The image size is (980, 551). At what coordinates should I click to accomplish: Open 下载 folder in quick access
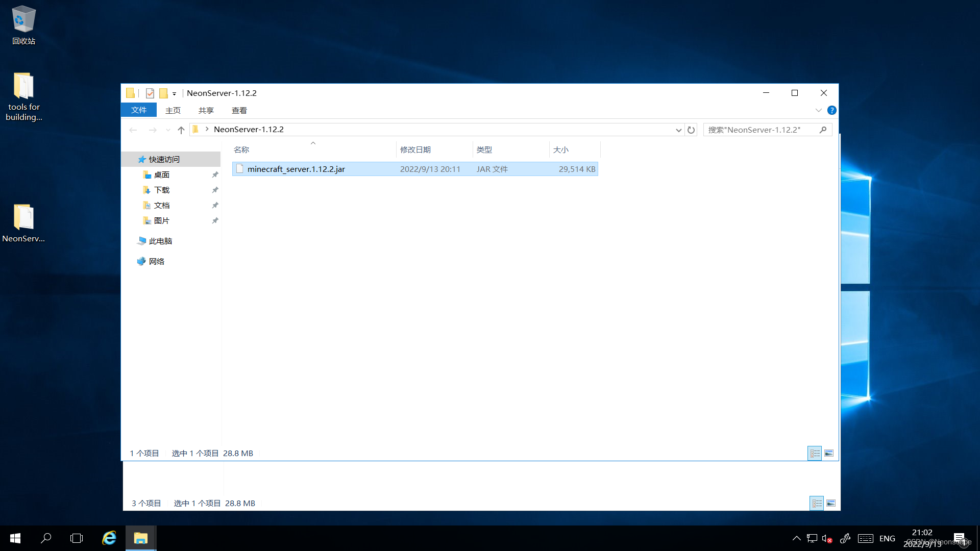pyautogui.click(x=162, y=190)
